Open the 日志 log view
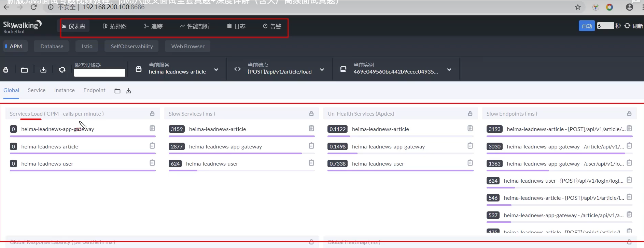Screen dimensions: 644x248 (236, 26)
